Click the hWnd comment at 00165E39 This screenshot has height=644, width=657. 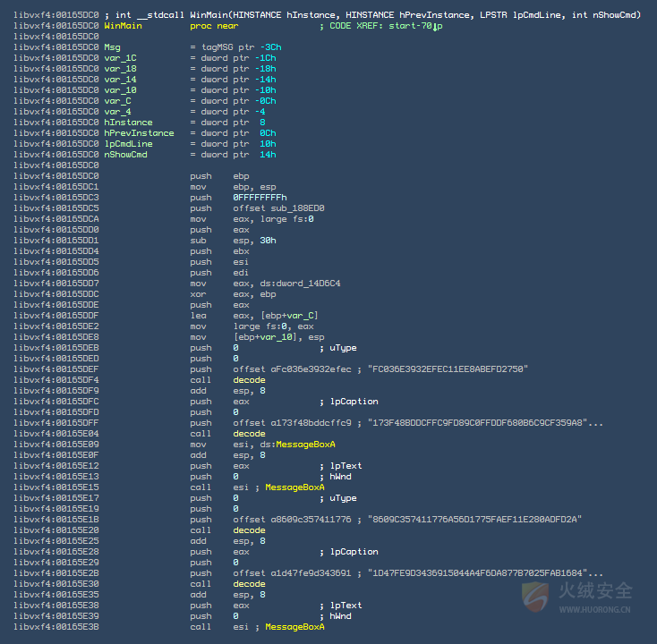click(x=335, y=616)
